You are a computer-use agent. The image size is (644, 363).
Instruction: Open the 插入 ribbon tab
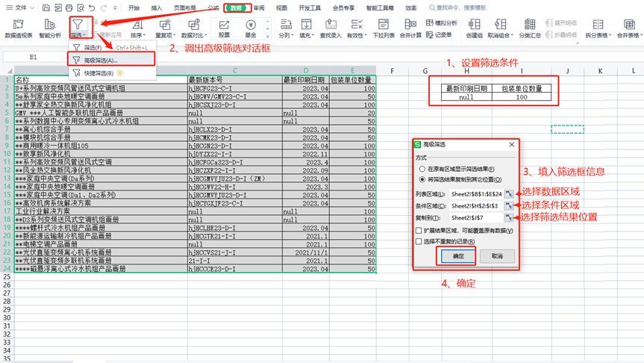157,7
